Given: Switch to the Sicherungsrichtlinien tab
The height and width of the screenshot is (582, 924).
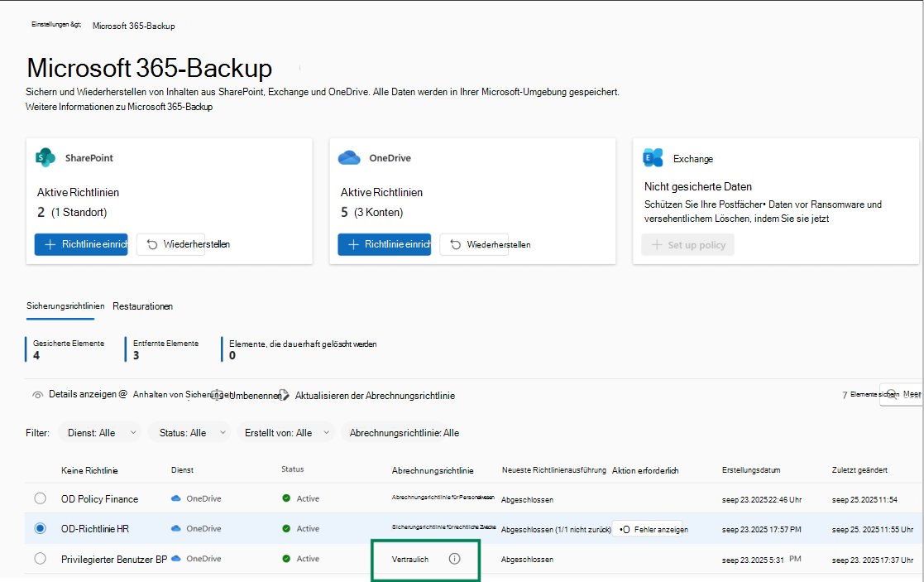Looking at the screenshot, I should (x=65, y=306).
